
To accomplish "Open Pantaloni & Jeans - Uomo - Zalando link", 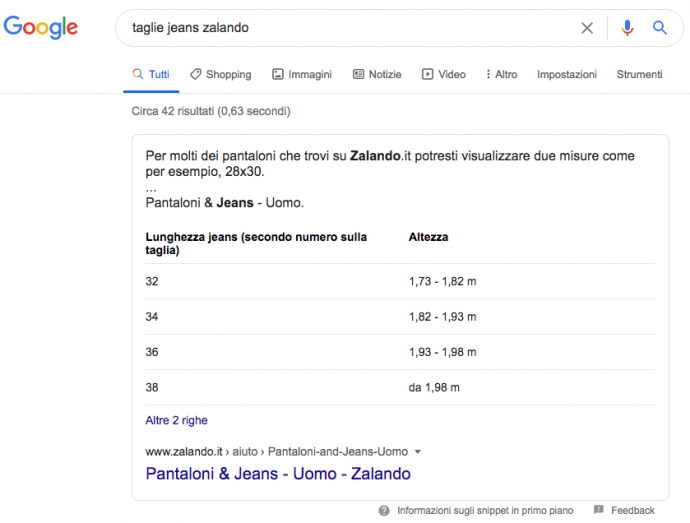I will pos(278,474).
